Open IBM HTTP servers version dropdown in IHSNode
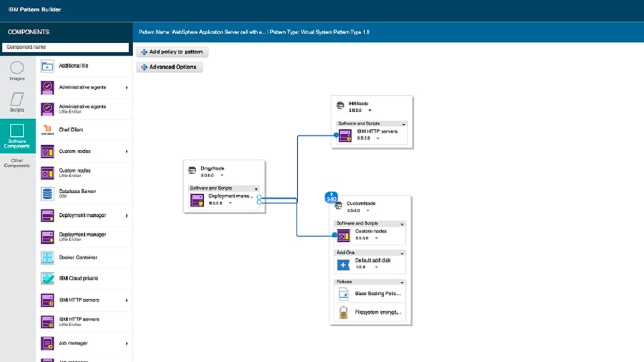Screen dimensions: 644x362 coord(378,138)
